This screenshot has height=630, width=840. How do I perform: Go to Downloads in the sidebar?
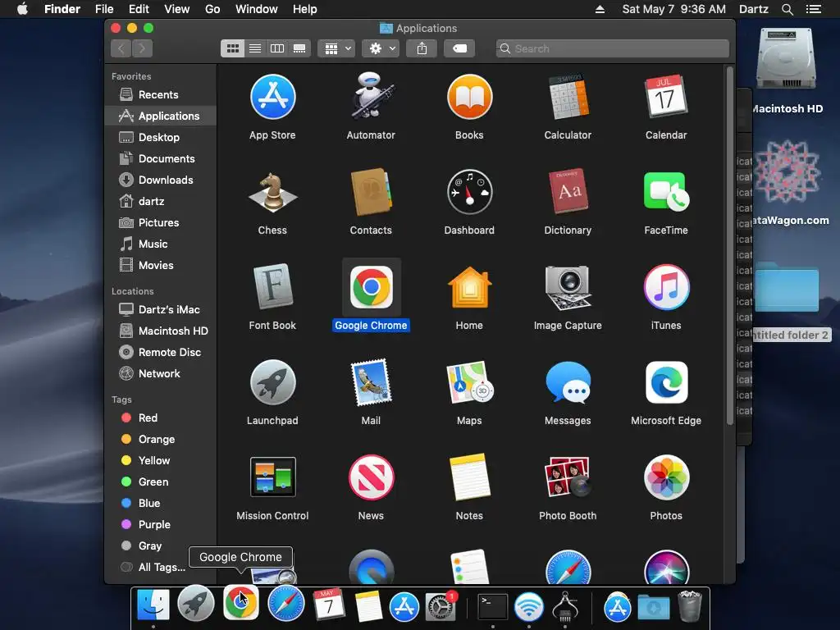[161, 180]
